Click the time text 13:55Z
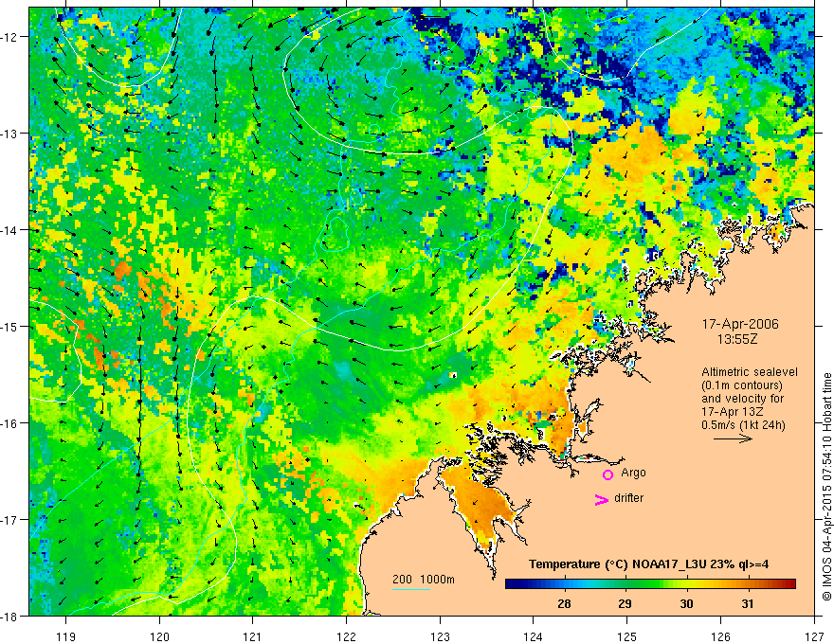834x644 pixels. tap(736, 339)
